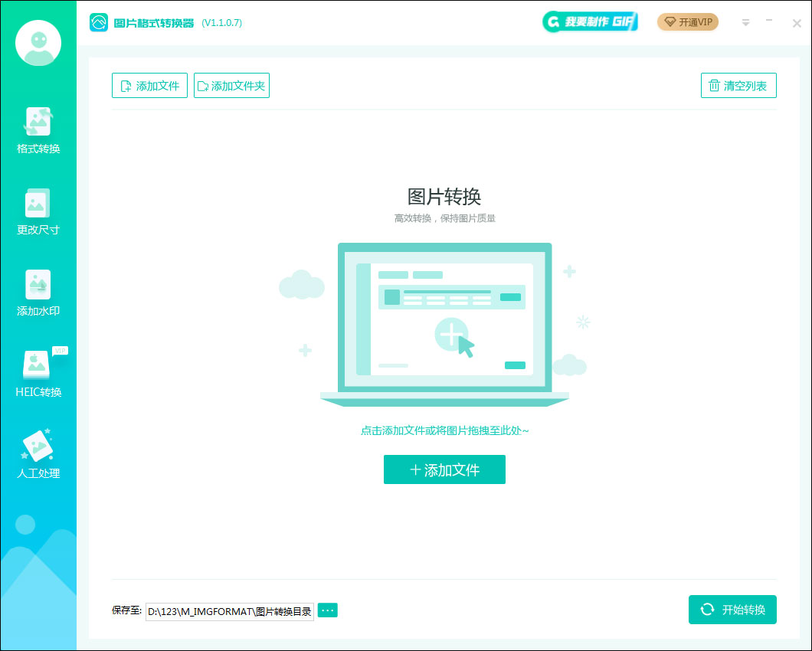The image size is (812, 651).
Task: Click the 添加文件夹 add folder button
Action: [231, 86]
